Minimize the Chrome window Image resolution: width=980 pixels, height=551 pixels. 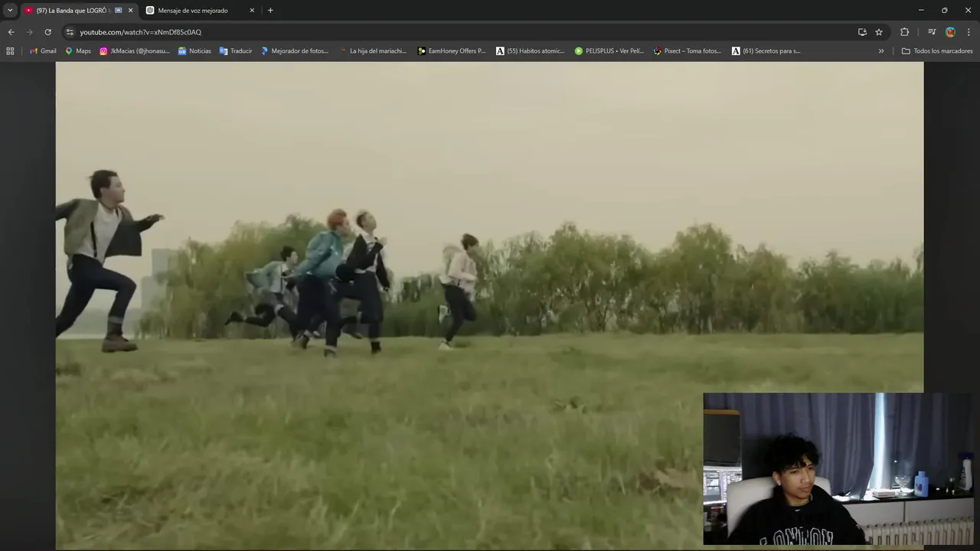[920, 10]
